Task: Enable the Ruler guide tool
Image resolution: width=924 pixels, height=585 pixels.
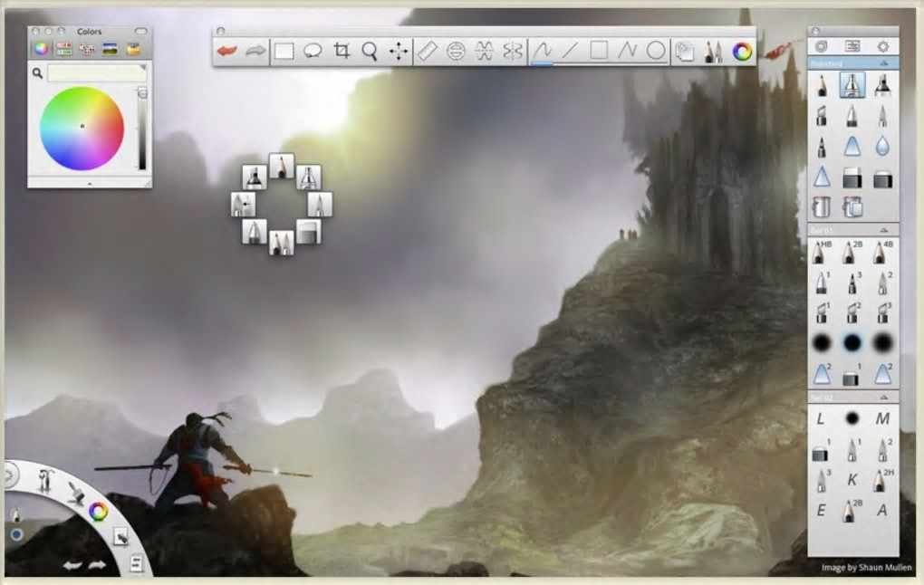Action: pyautogui.click(x=428, y=52)
